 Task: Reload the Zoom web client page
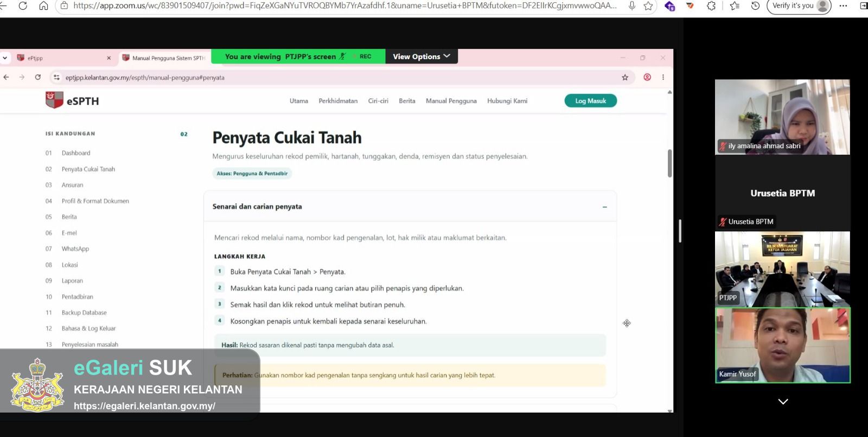[23, 6]
